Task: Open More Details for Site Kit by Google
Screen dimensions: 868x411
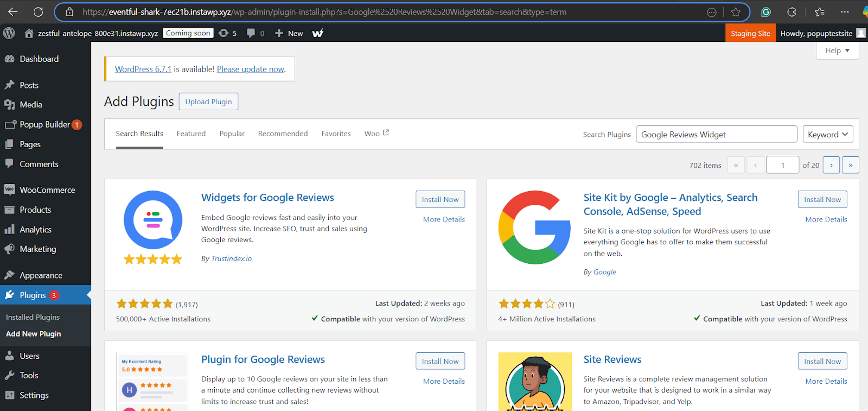Action: click(x=826, y=219)
